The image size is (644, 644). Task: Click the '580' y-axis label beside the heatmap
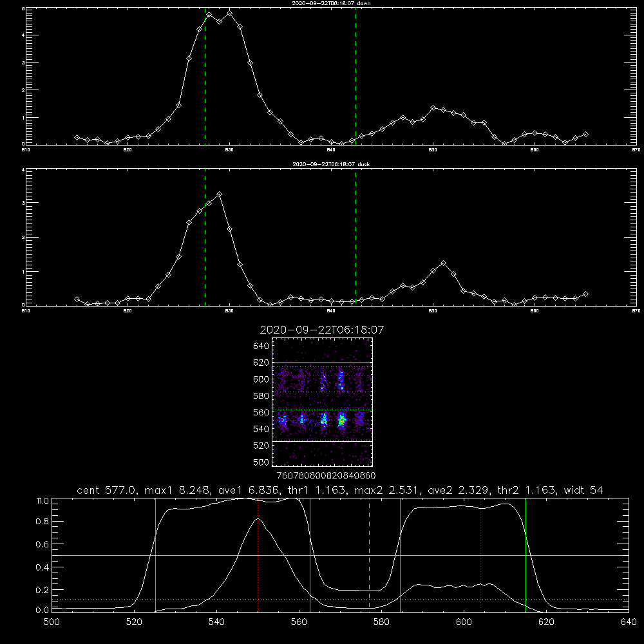click(x=261, y=396)
